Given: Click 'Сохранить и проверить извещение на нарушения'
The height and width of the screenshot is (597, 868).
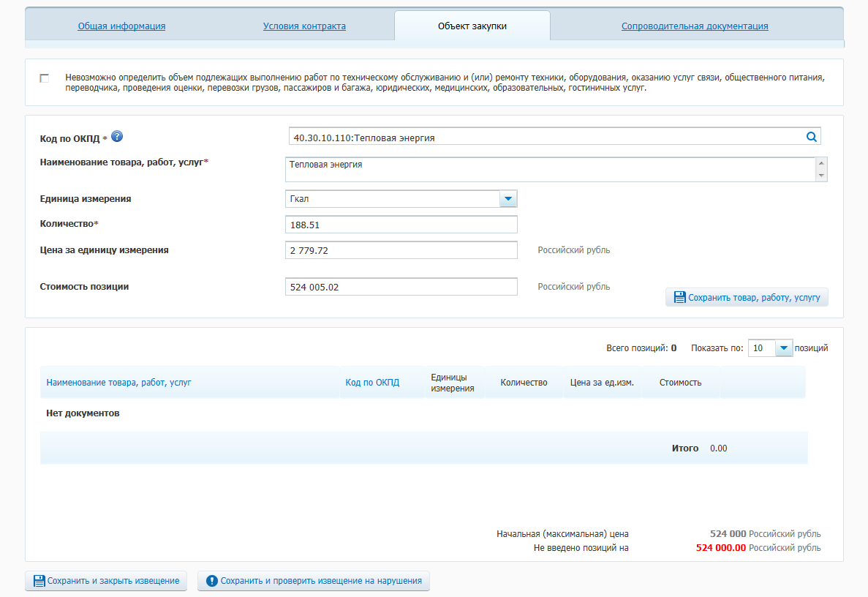Looking at the screenshot, I should click(314, 581).
